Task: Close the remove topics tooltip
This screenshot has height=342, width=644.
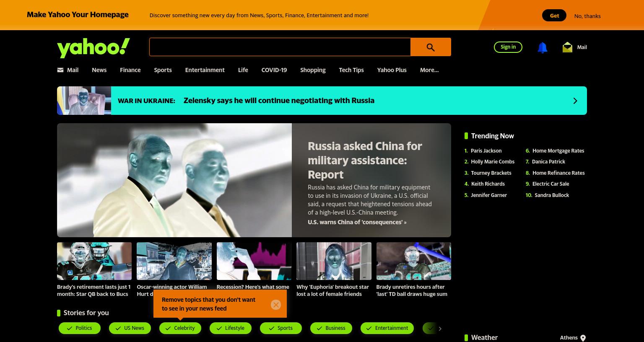Action: click(x=275, y=305)
